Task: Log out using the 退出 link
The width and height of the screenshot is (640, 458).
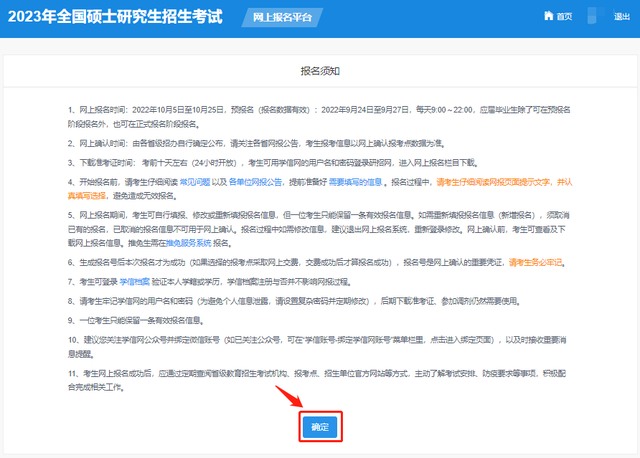Action: (x=622, y=16)
